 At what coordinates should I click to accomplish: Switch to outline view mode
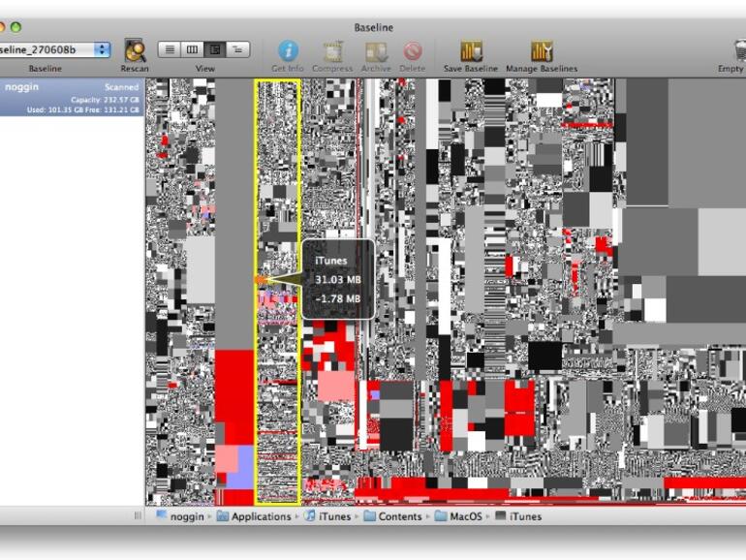point(238,49)
